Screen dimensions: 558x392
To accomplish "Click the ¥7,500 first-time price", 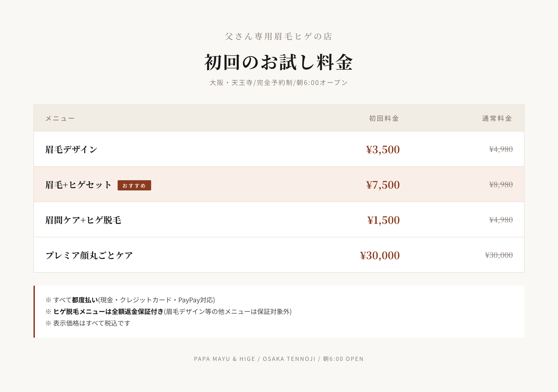I will click(x=383, y=185).
